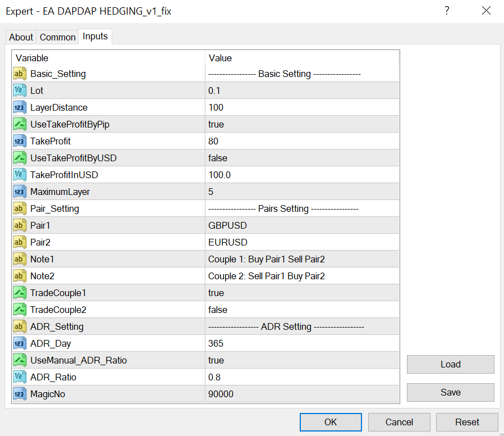Click the integer icon next to MagicNo
Image resolution: width=504 pixels, height=436 pixels.
coord(20,394)
